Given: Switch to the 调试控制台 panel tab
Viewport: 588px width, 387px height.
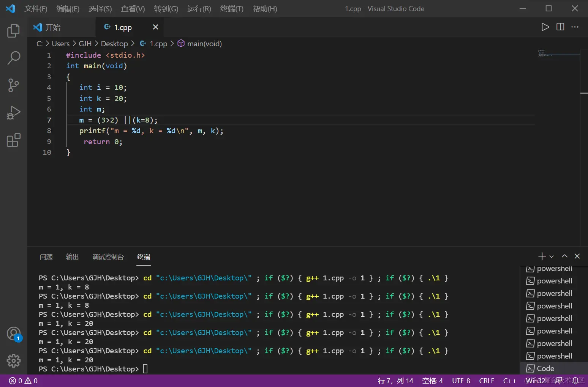Looking at the screenshot, I should (108, 257).
